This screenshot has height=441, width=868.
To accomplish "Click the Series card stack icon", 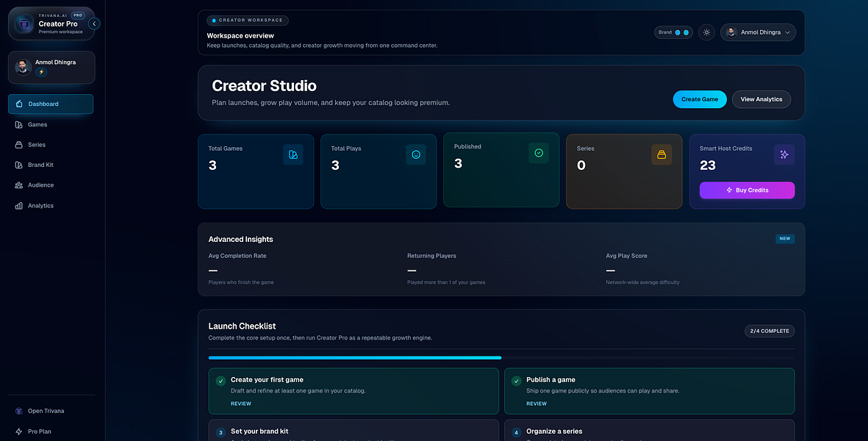I will pyautogui.click(x=661, y=155).
